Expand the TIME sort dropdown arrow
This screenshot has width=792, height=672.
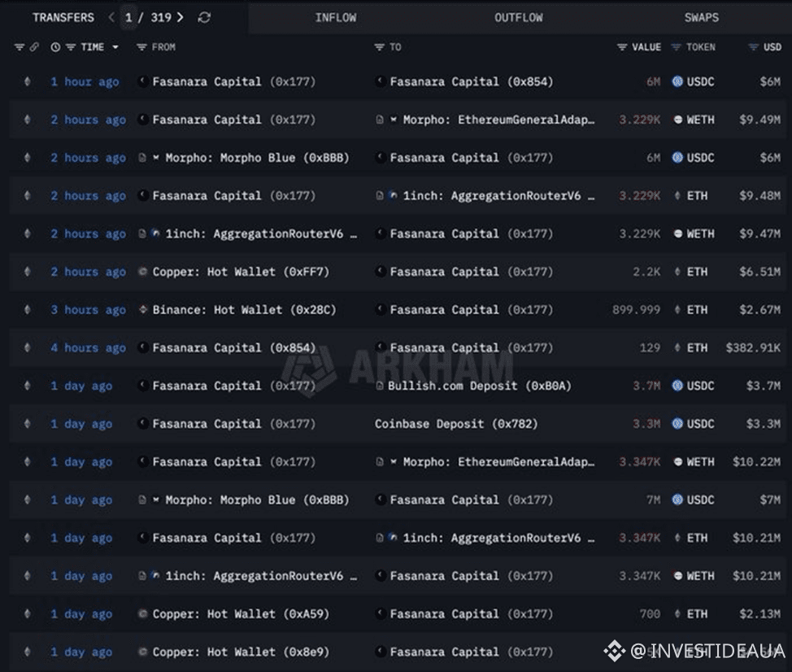(x=115, y=47)
